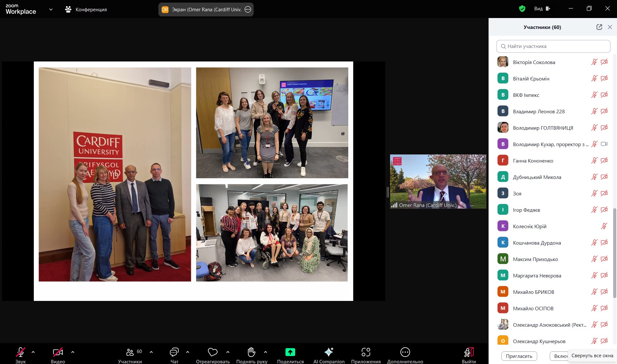Viewport: 617px width, 364px height.
Task: Open the Zoom Workplace dropdown chevron
Action: pos(51,9)
